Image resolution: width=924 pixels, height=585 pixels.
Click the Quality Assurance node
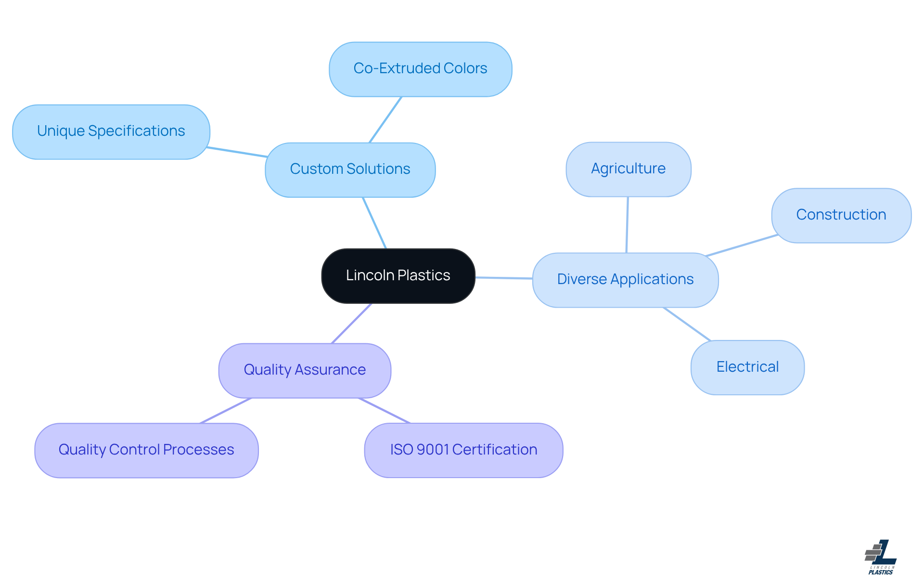[x=305, y=370]
